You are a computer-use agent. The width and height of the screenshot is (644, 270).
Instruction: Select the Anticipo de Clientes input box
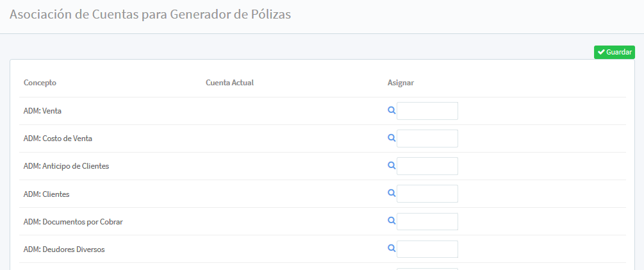427,166
